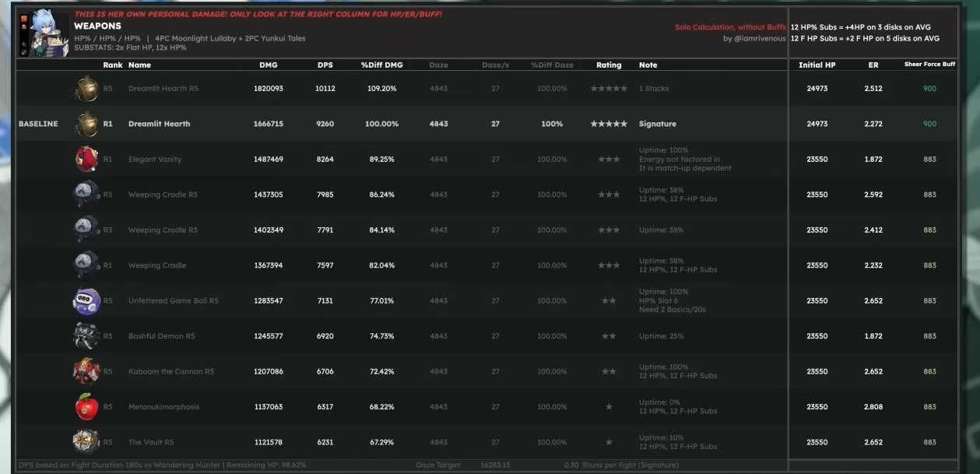Image resolution: width=980 pixels, height=474 pixels.
Task: Click '0.30 Stuns per fight (Signature)' footer text
Action: pos(621,465)
